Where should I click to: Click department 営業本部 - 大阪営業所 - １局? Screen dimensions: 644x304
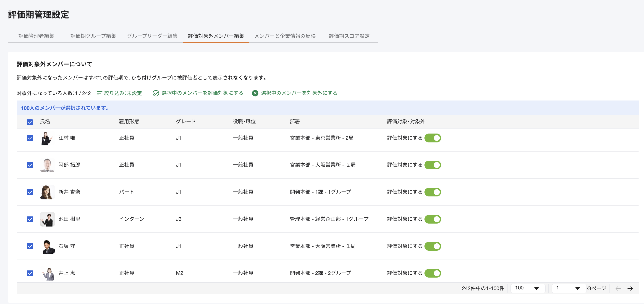323,246
